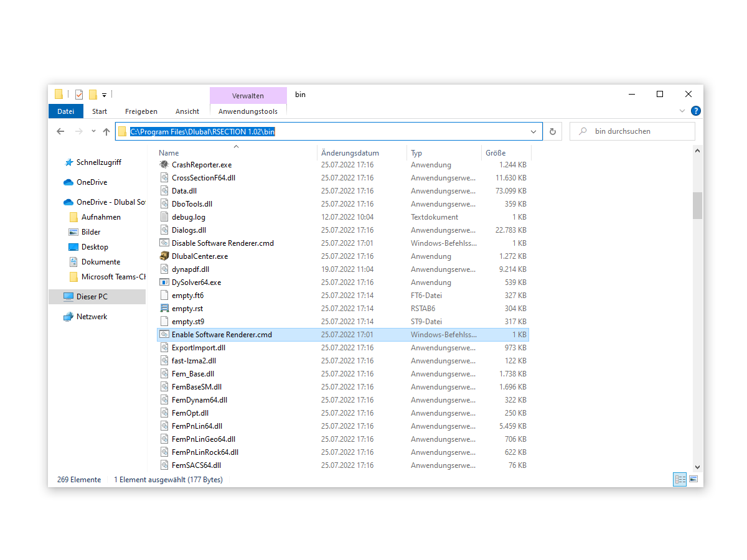747x560 pixels.
Task: Select the dynapdf.dll file
Action: point(342,269)
